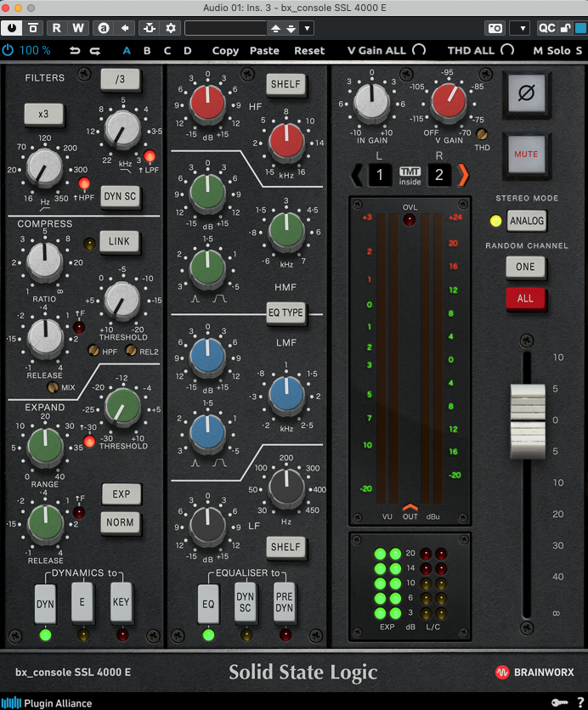This screenshot has width=588, height=710.
Task: Click the preset name field
Action: (225, 29)
